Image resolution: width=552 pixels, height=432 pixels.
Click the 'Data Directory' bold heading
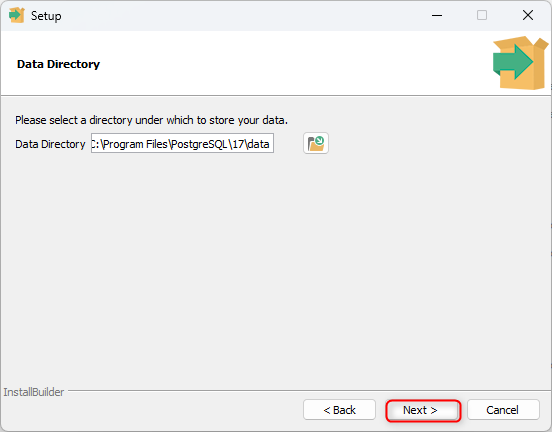tap(58, 64)
